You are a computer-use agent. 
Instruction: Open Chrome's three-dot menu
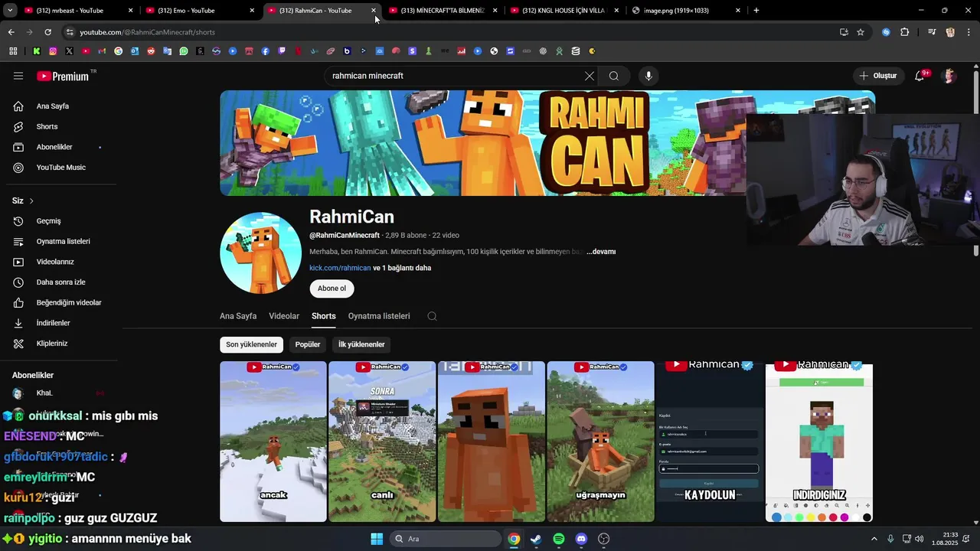click(969, 32)
